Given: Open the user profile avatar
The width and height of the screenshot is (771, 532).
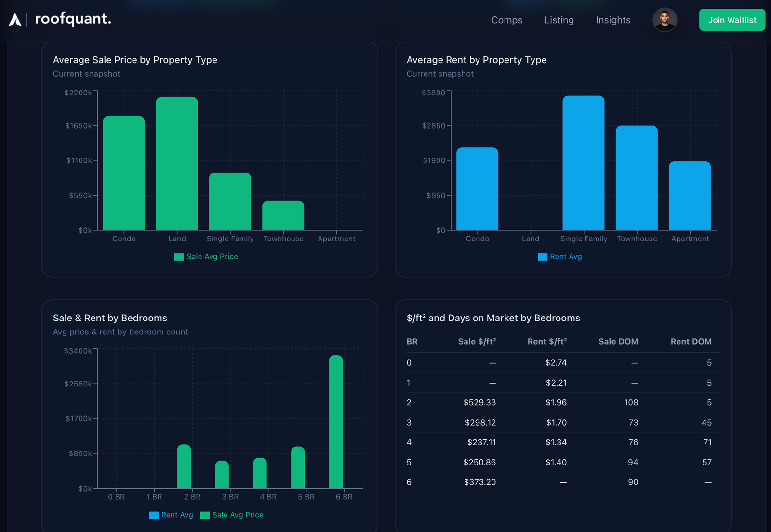Looking at the screenshot, I should tap(665, 20).
